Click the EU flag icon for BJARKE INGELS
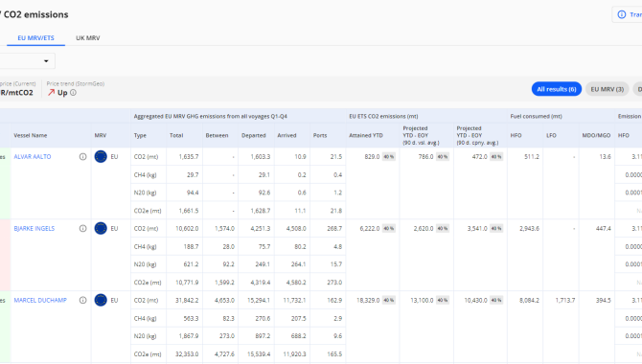Image resolution: width=642 pixels, height=364 pixels. click(x=101, y=228)
